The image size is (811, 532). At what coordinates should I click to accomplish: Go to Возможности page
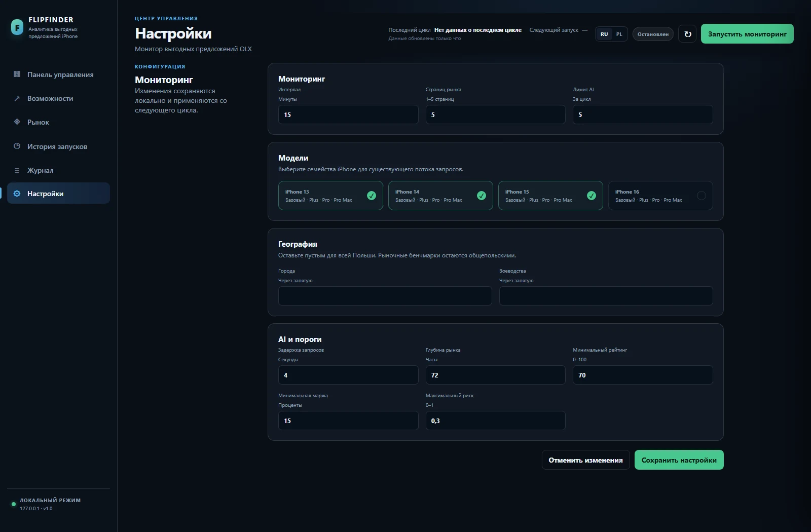58,98
